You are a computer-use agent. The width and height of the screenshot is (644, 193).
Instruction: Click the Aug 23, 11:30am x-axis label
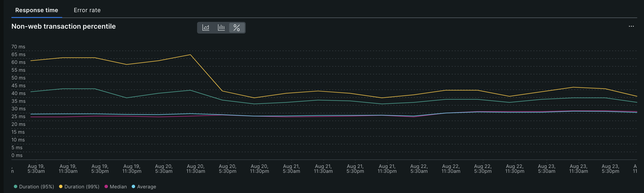578,168
